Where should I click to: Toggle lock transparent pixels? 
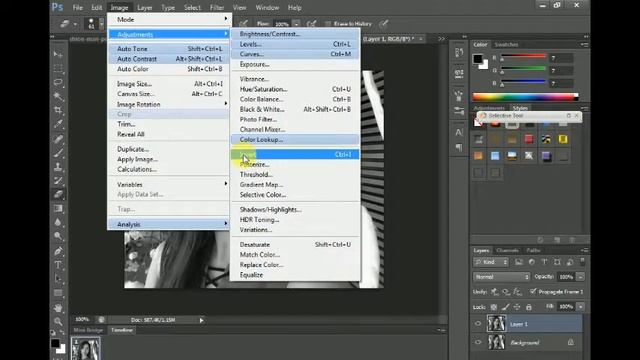point(493,307)
